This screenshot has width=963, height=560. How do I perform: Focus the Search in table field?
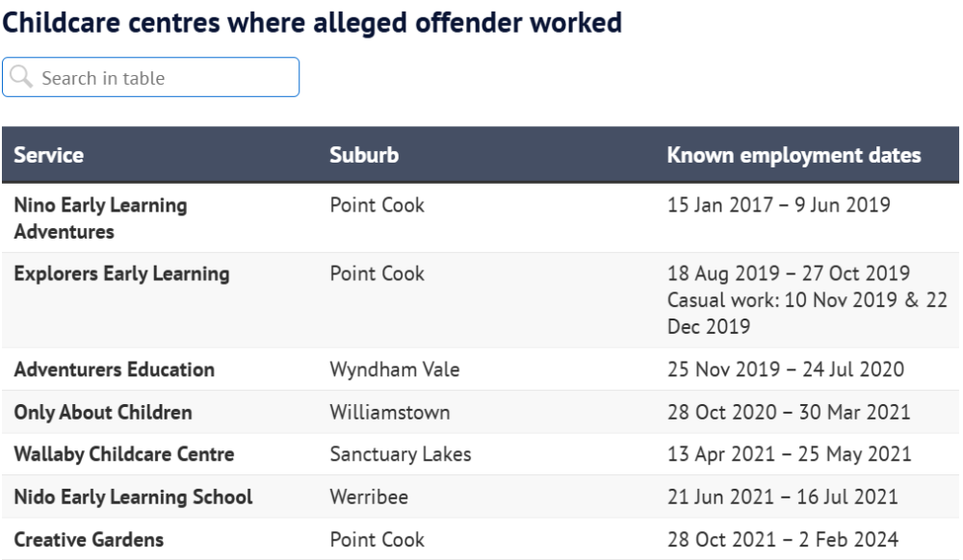pyautogui.click(x=150, y=77)
